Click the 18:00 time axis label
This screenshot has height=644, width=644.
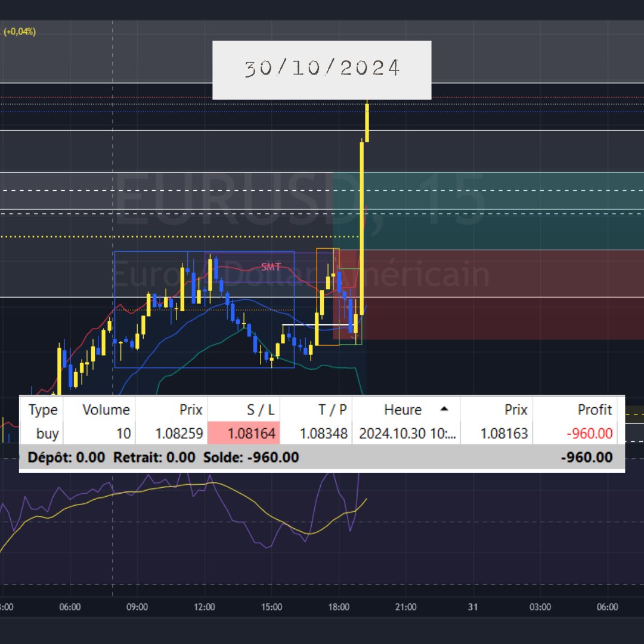(339, 606)
